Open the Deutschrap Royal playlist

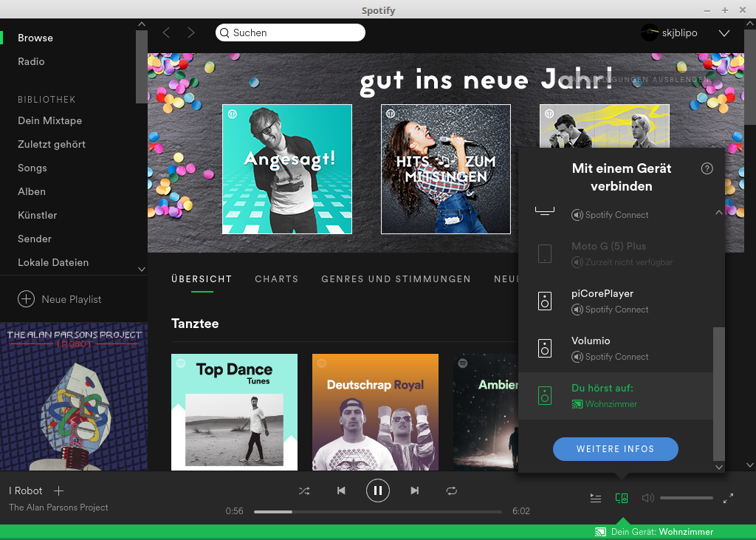coord(376,412)
